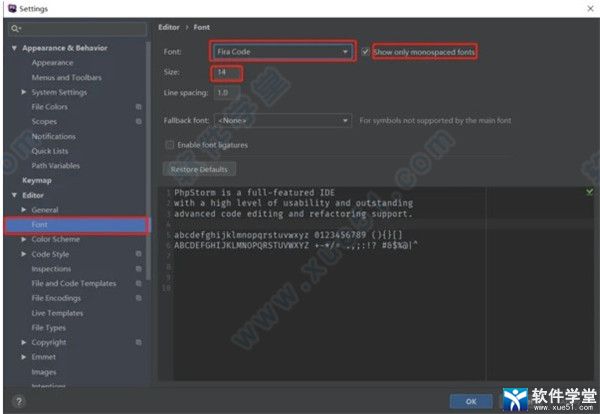
Task: Collapse the Editor tree section
Action: point(14,195)
